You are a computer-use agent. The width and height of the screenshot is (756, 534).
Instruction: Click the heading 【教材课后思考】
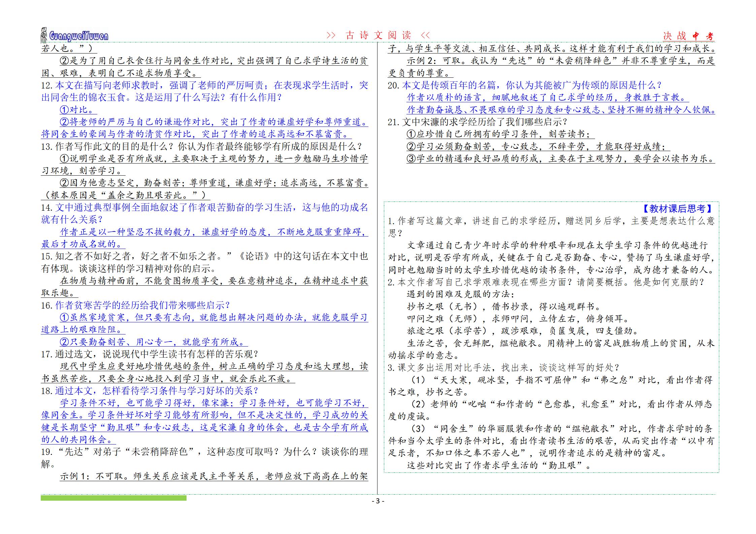click(x=677, y=209)
